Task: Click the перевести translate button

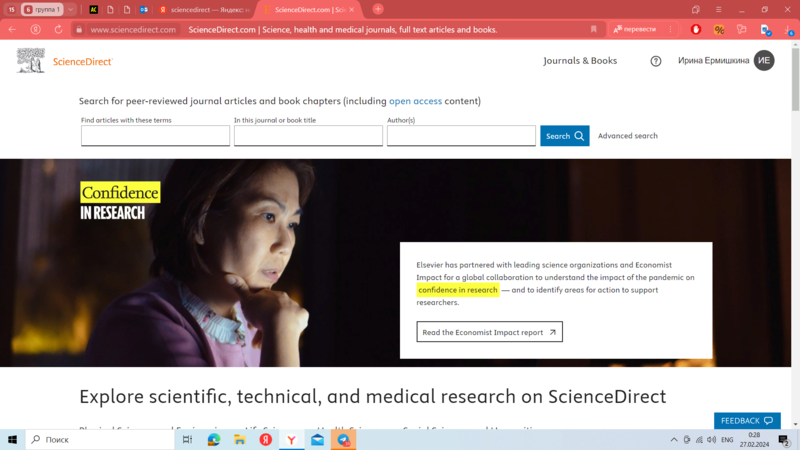Action: click(635, 30)
